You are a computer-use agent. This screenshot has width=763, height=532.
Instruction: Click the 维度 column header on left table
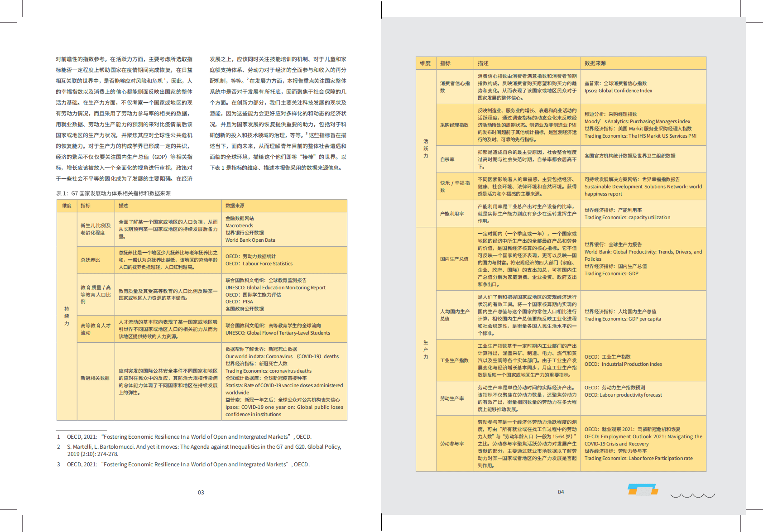click(67, 205)
